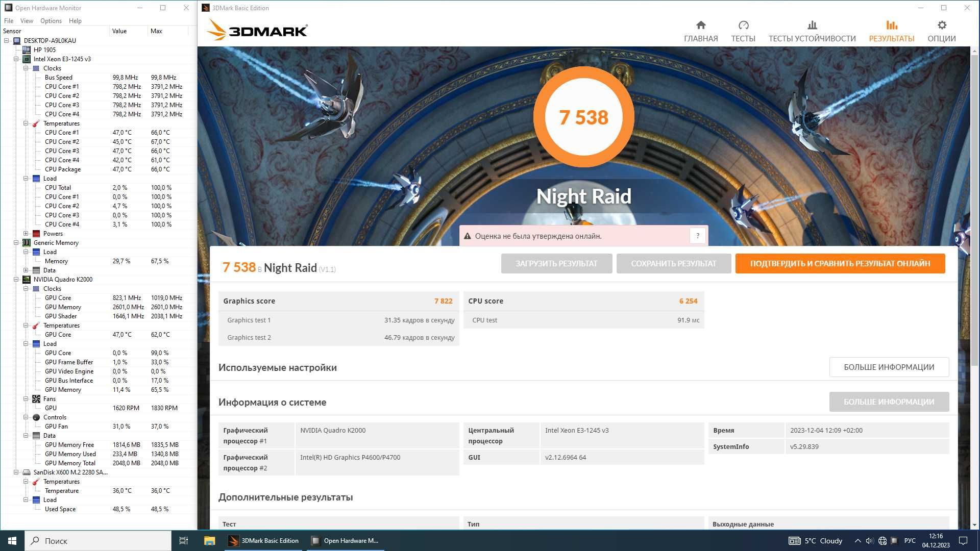This screenshot has width=980, height=551.
Task: Open the notification center icon
Action: pyautogui.click(x=963, y=541)
